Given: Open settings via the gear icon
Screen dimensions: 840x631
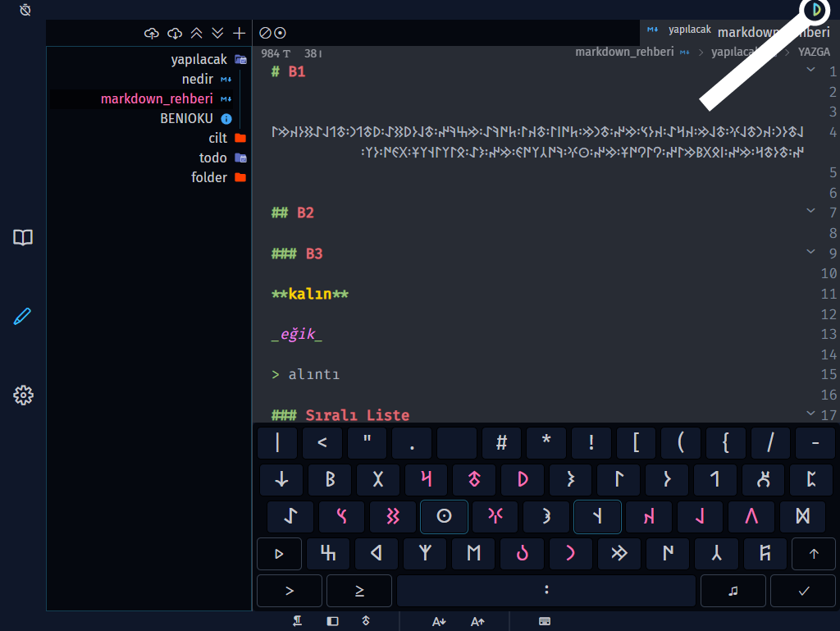Looking at the screenshot, I should click(x=23, y=396).
